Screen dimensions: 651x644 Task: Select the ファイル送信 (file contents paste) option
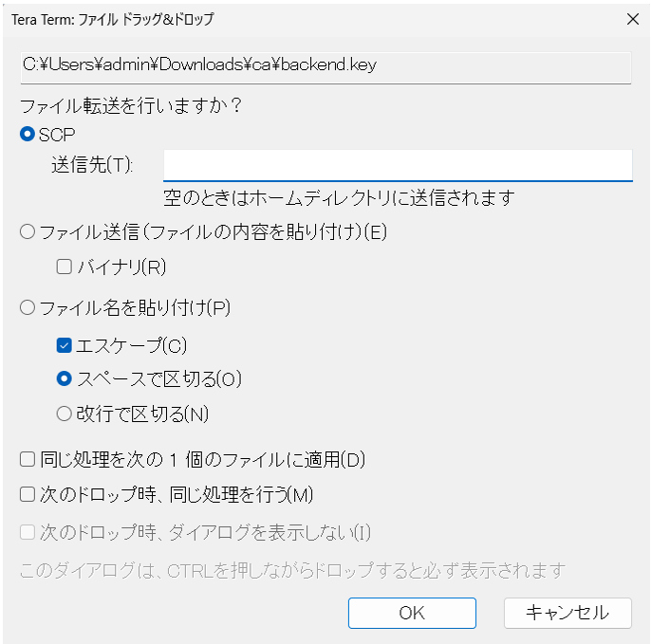pyautogui.click(x=28, y=231)
